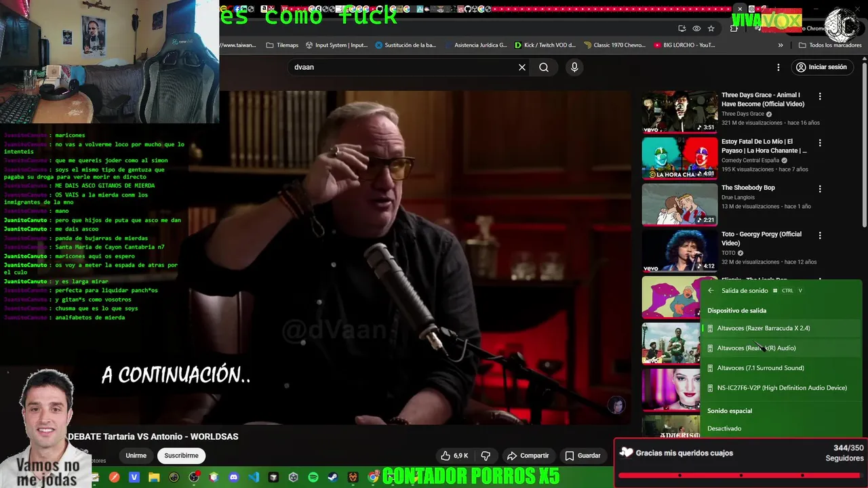Like the video with thumbs-up button
The height and width of the screenshot is (488, 868).
tap(454, 455)
